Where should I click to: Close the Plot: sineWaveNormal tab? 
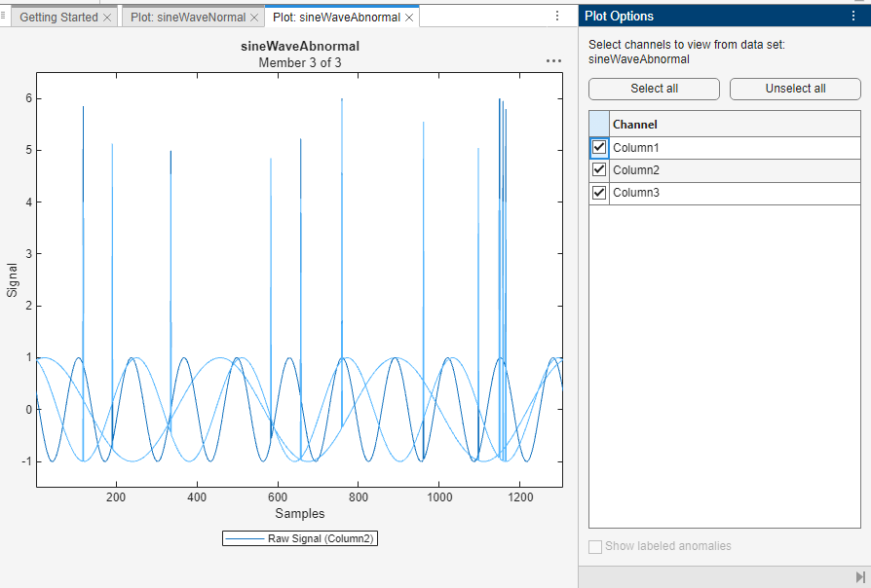[254, 18]
